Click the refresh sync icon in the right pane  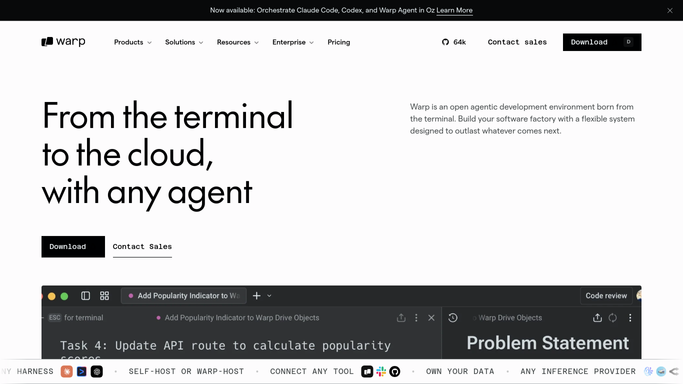point(612,318)
